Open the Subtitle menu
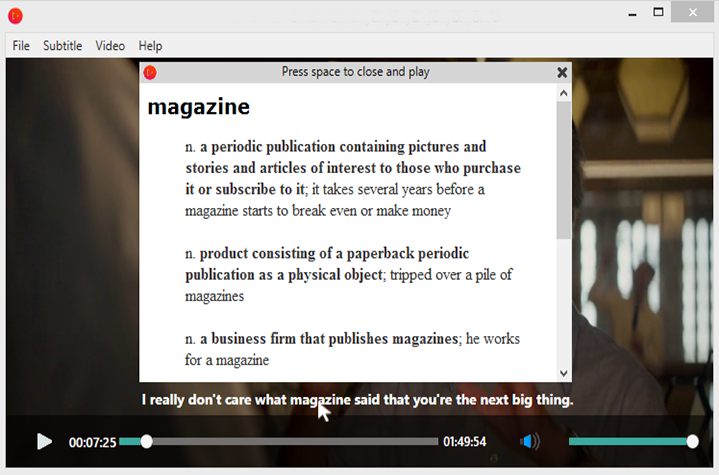 coord(62,46)
